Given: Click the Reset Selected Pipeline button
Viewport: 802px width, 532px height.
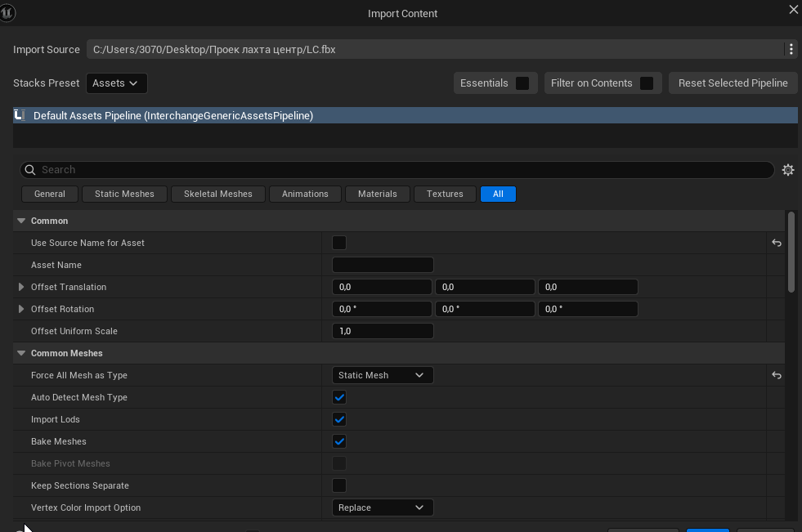Looking at the screenshot, I should pyautogui.click(x=733, y=83).
